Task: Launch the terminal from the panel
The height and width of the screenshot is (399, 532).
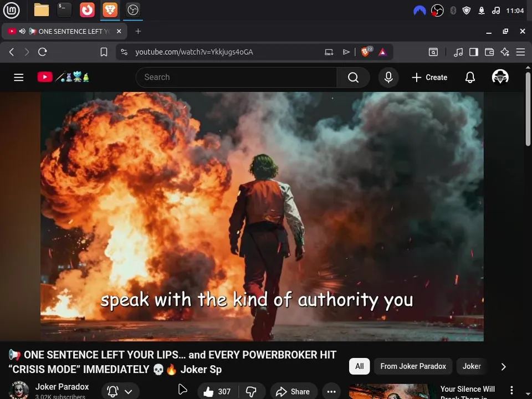Action: click(x=64, y=10)
